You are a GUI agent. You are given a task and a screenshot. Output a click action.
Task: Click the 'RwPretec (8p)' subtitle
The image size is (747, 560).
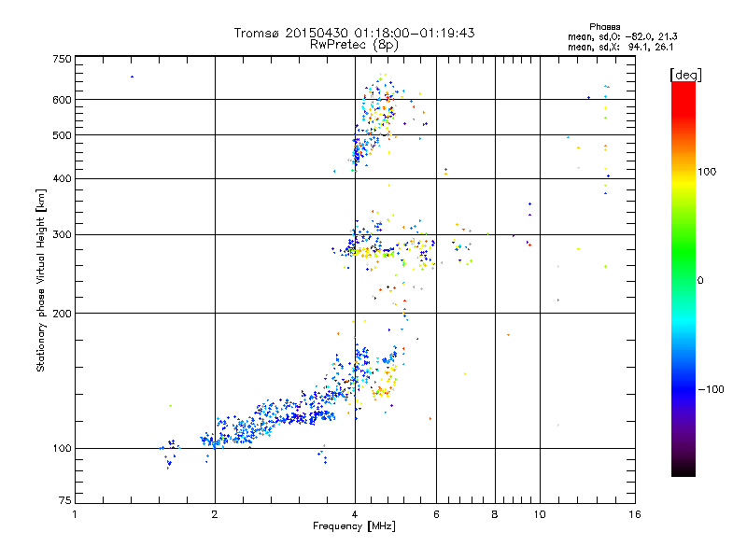click(x=354, y=45)
